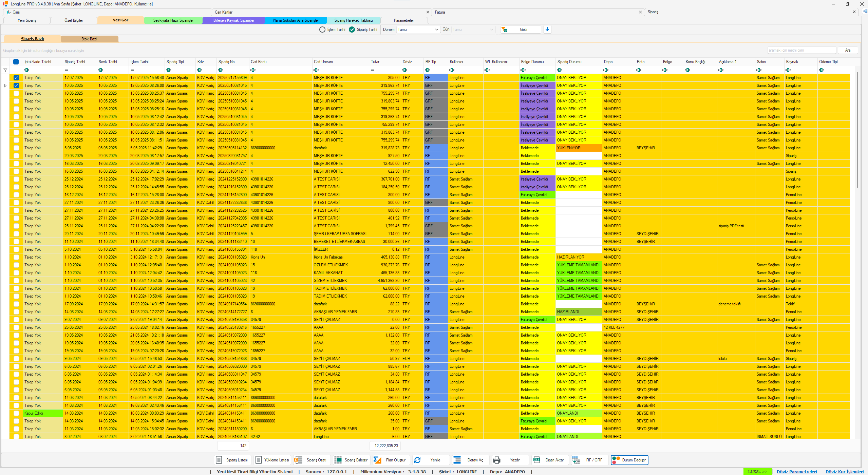Open the Gün dropdown
868x475 pixels.
pyautogui.click(x=473, y=30)
